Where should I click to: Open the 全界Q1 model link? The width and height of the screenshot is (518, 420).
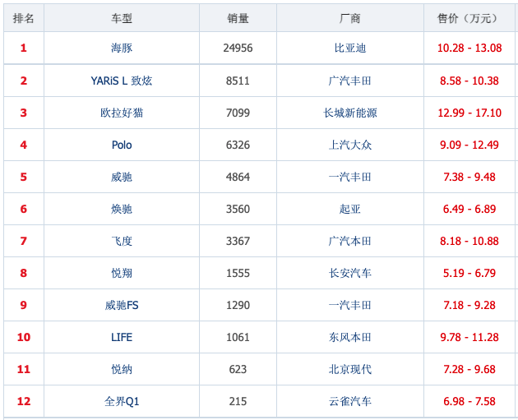point(122,401)
